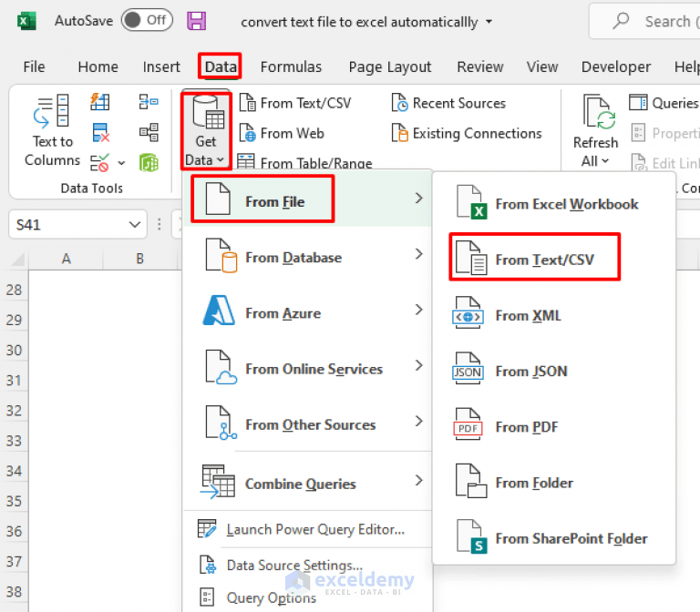Open Existing Connections

pos(466,133)
